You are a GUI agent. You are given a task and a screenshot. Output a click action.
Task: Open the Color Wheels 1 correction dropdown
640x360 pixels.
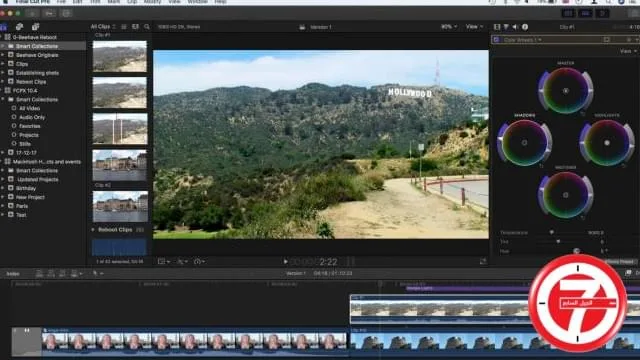[x=523, y=40]
